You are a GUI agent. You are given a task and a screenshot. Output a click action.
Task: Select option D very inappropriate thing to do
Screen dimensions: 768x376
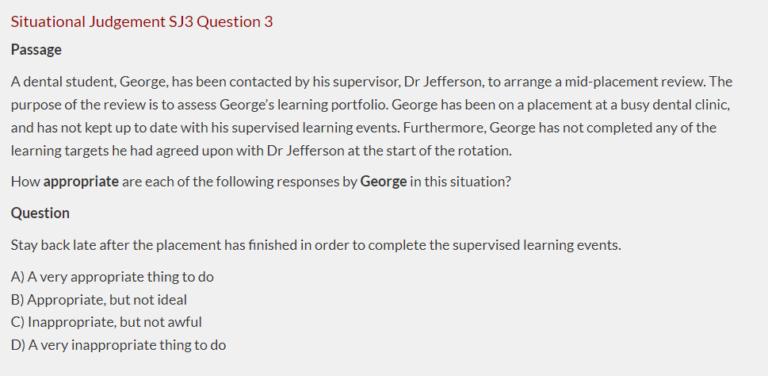point(119,345)
